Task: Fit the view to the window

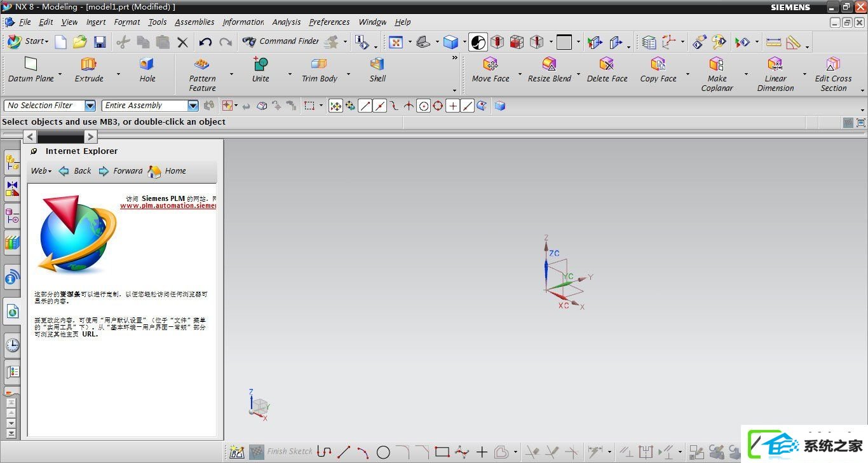Action: tap(396, 42)
